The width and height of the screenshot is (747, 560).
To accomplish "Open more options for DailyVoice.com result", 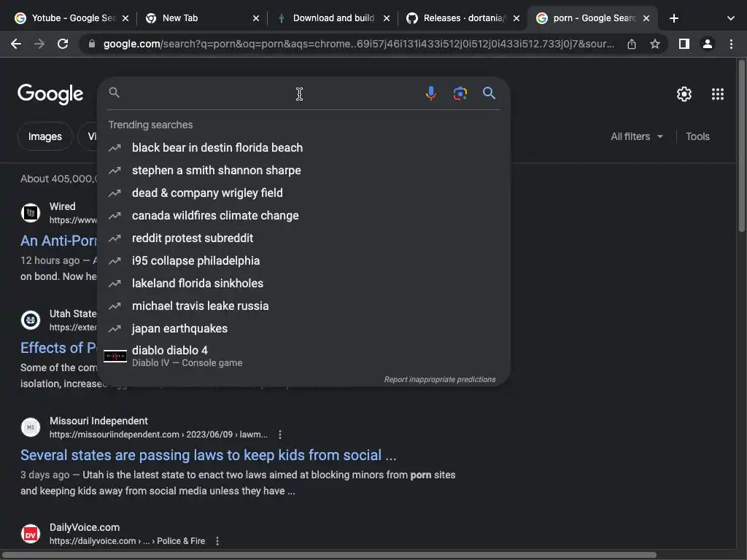I will pos(217,541).
